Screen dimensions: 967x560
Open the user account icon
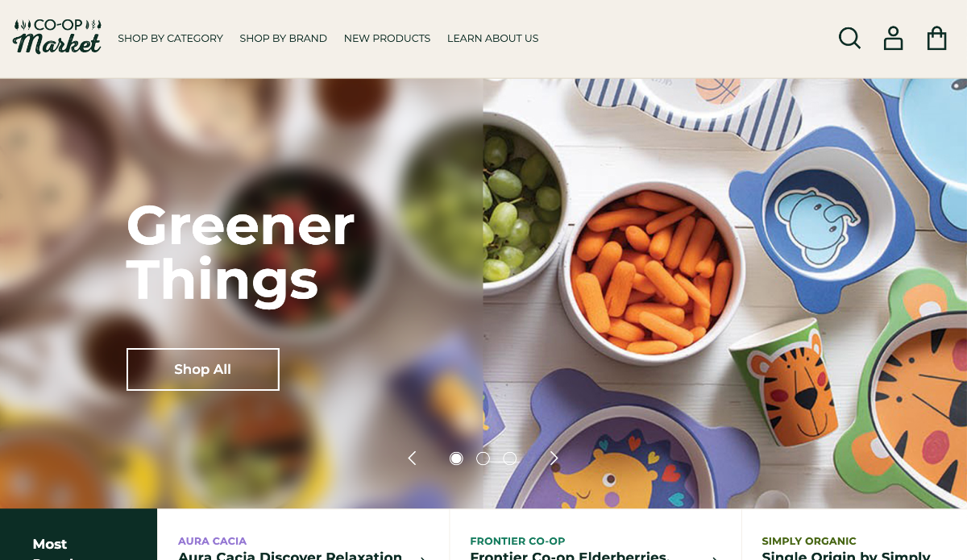click(893, 38)
